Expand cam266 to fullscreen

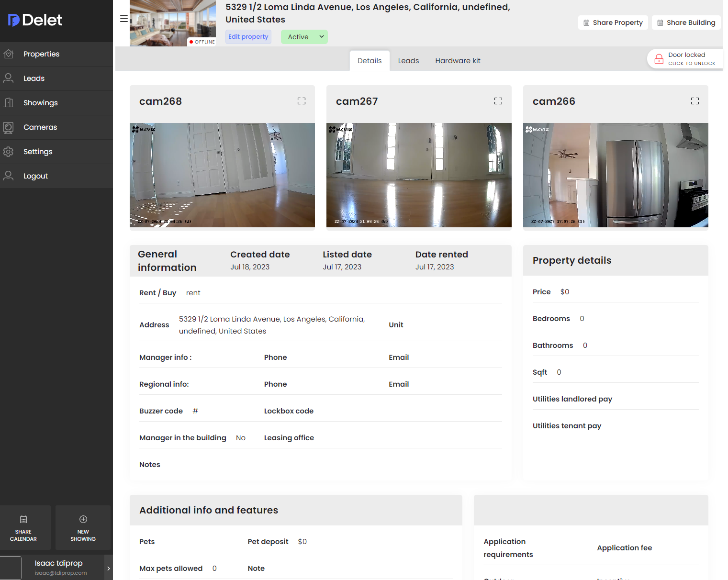pyautogui.click(x=695, y=101)
